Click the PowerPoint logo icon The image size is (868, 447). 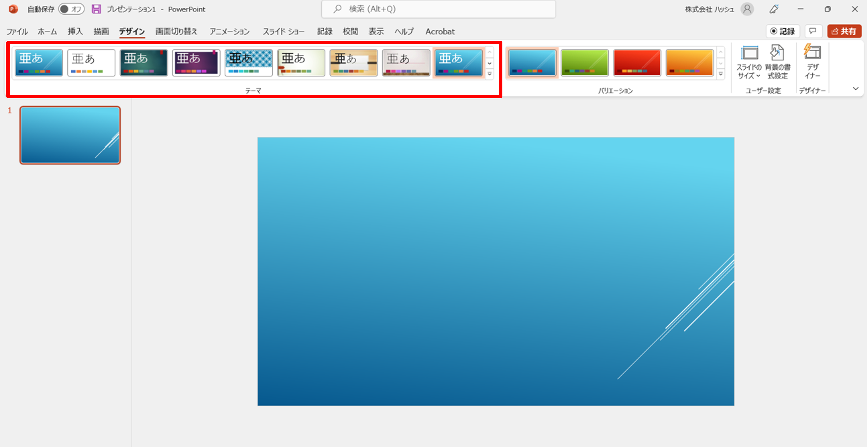tap(13, 9)
